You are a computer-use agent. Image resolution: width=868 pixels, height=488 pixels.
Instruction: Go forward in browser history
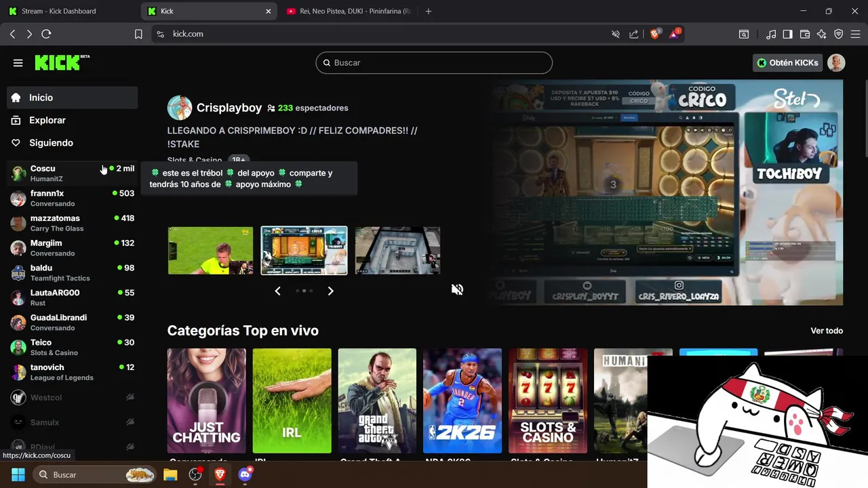click(29, 34)
